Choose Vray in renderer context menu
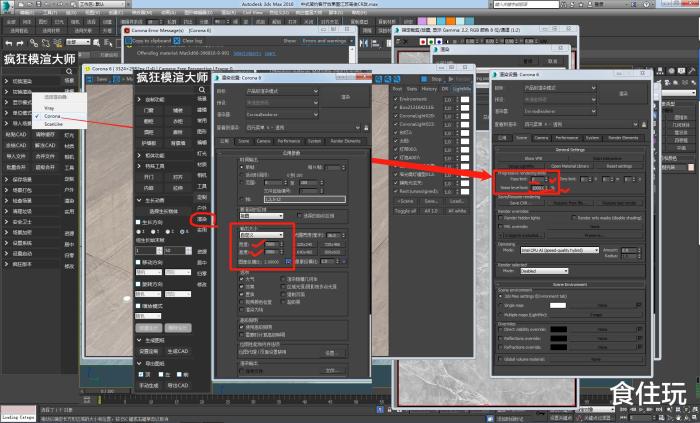Image resolution: width=700 pixels, height=423 pixels. click(49, 108)
